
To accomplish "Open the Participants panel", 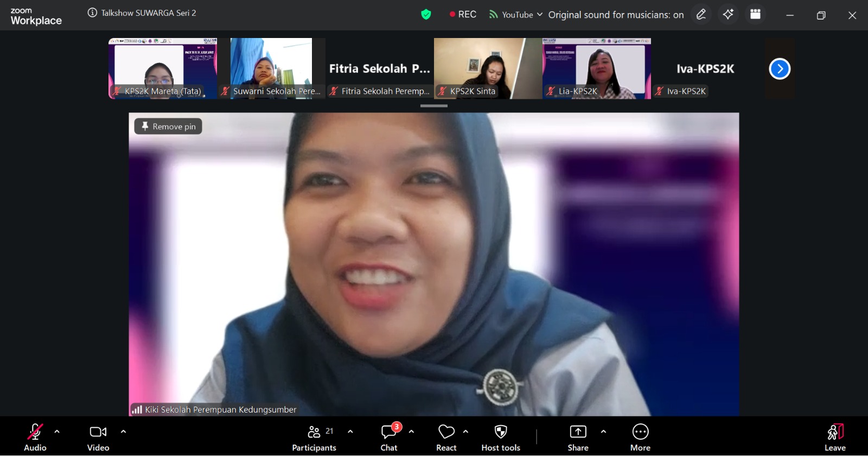I will coord(314,438).
